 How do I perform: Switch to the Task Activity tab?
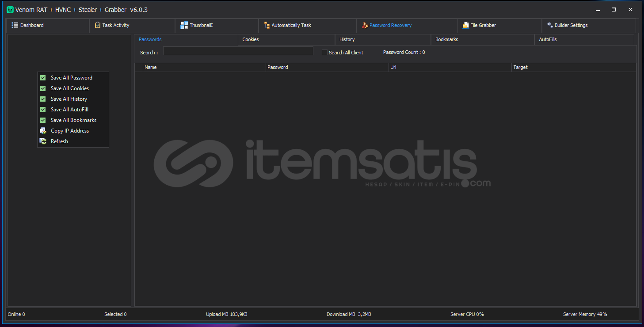point(132,26)
